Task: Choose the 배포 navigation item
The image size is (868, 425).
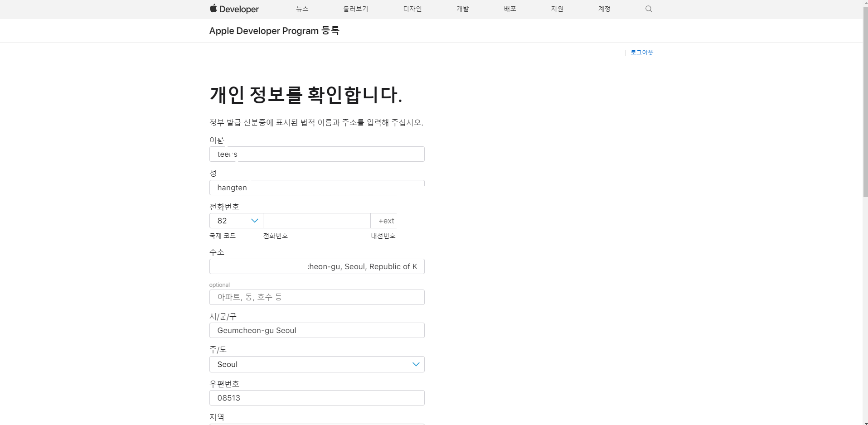Action: pyautogui.click(x=510, y=9)
